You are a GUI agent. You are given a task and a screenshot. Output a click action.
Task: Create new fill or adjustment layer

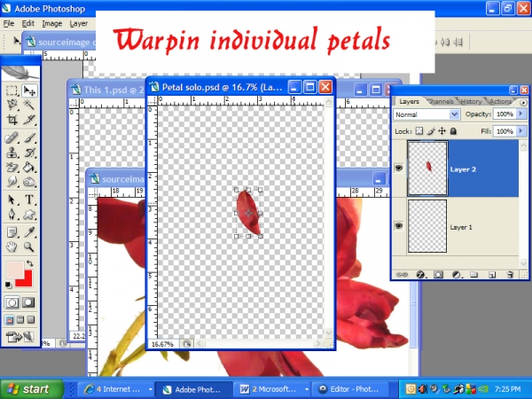tap(457, 275)
